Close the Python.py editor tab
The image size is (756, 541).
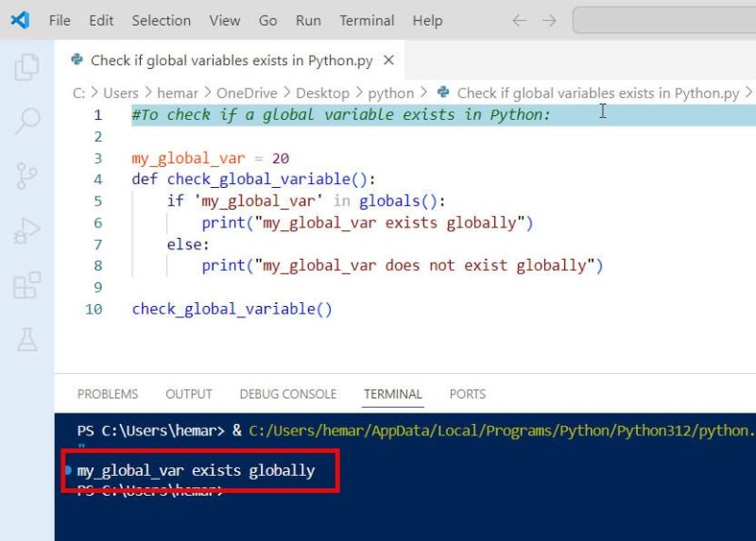pos(388,60)
